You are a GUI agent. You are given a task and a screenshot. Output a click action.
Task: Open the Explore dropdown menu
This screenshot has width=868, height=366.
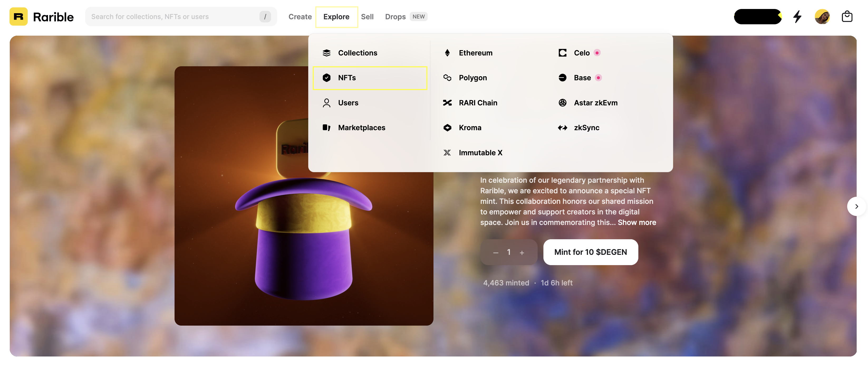pyautogui.click(x=336, y=17)
